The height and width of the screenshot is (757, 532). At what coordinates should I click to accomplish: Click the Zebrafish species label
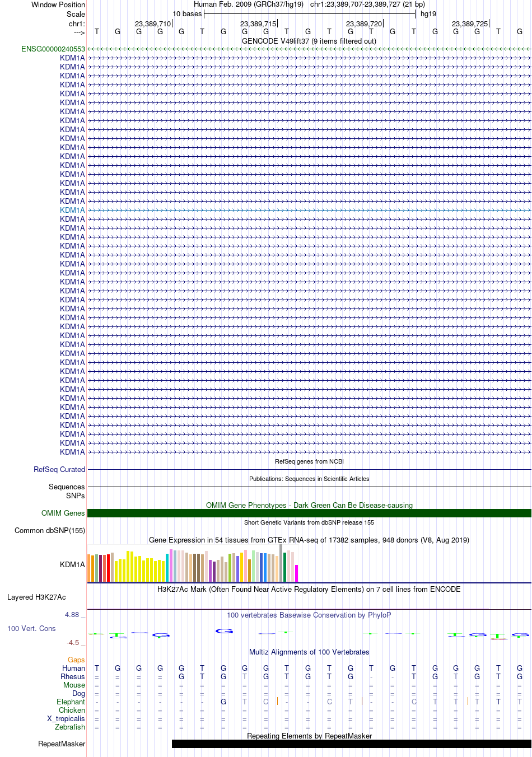pyautogui.click(x=70, y=727)
